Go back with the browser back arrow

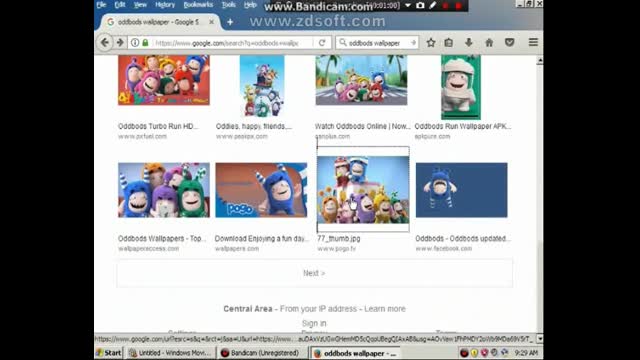click(x=105, y=42)
